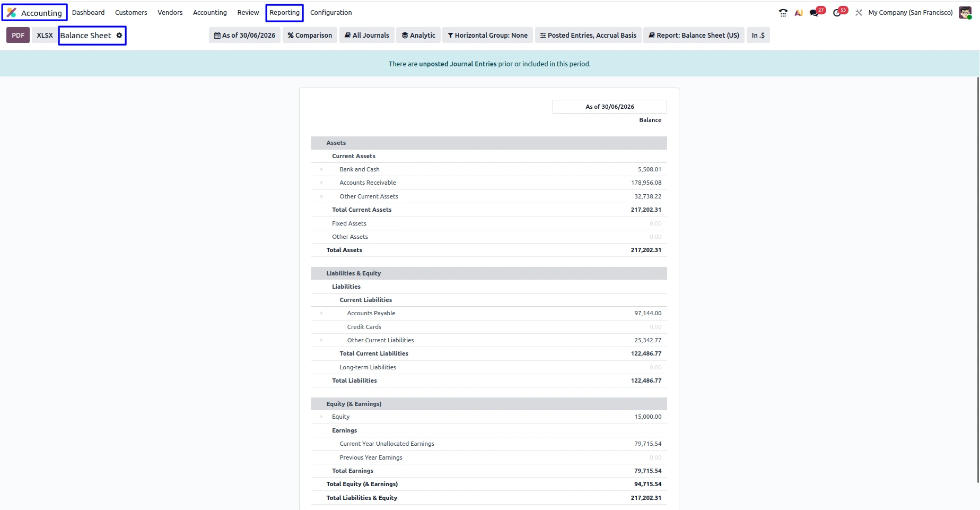Screen dimensions: 980x510
Task: Click the gear icon next to Balance Sheet
Action: tap(119, 36)
